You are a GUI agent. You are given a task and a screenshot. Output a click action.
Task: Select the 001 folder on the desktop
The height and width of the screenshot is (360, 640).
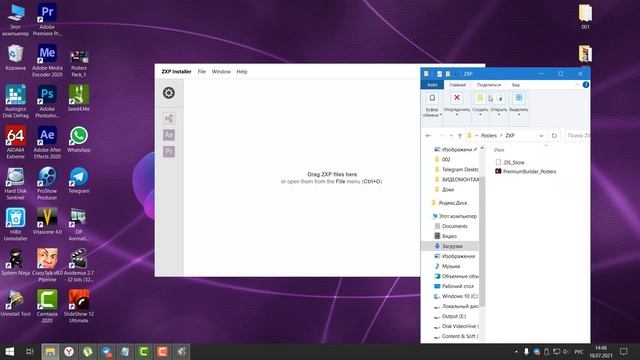pos(585,17)
